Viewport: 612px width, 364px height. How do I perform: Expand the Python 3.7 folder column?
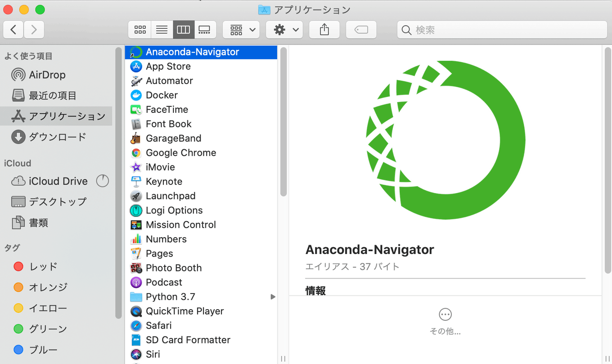272,297
